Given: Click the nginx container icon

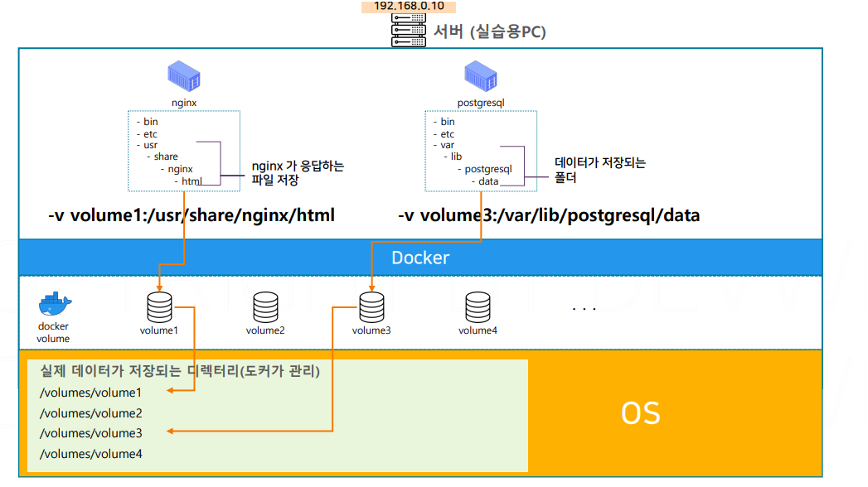Looking at the screenshot, I should pyautogui.click(x=184, y=76).
